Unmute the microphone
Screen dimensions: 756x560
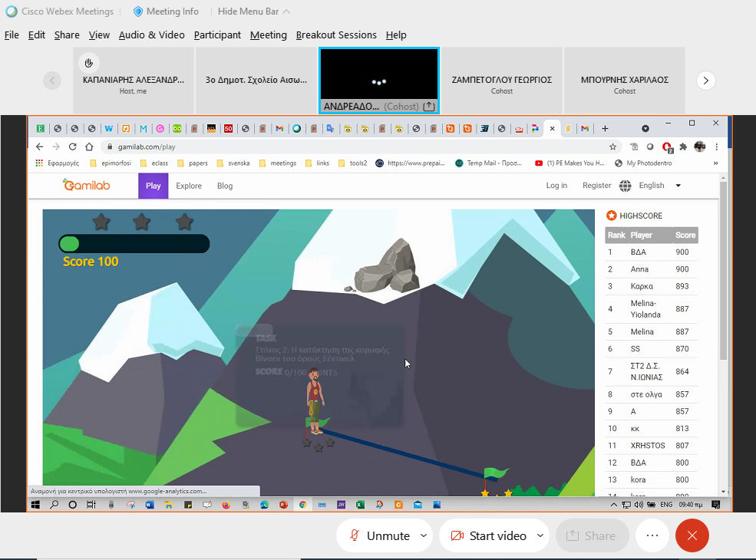coord(380,535)
